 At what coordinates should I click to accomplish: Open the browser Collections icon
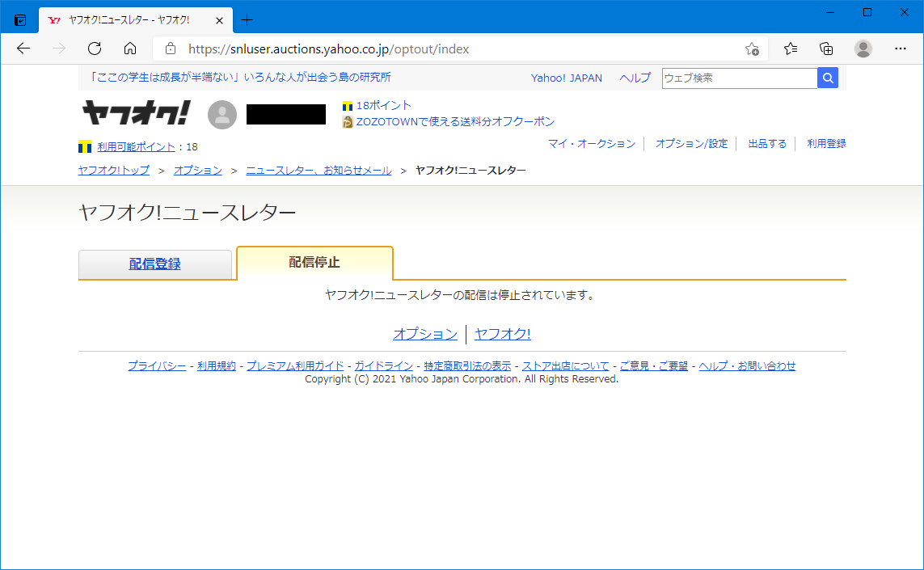point(826,49)
